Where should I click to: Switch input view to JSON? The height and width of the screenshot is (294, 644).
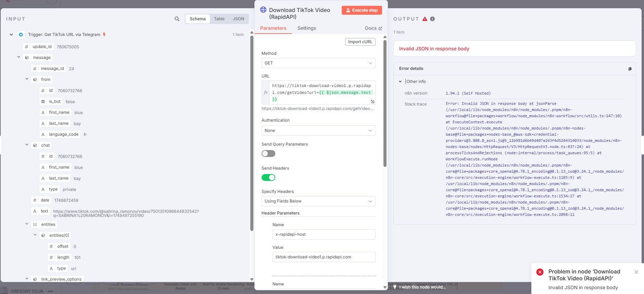click(238, 19)
